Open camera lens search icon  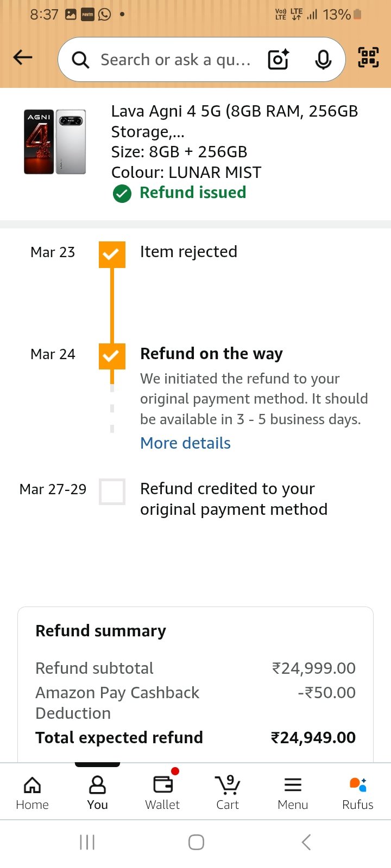click(x=279, y=59)
